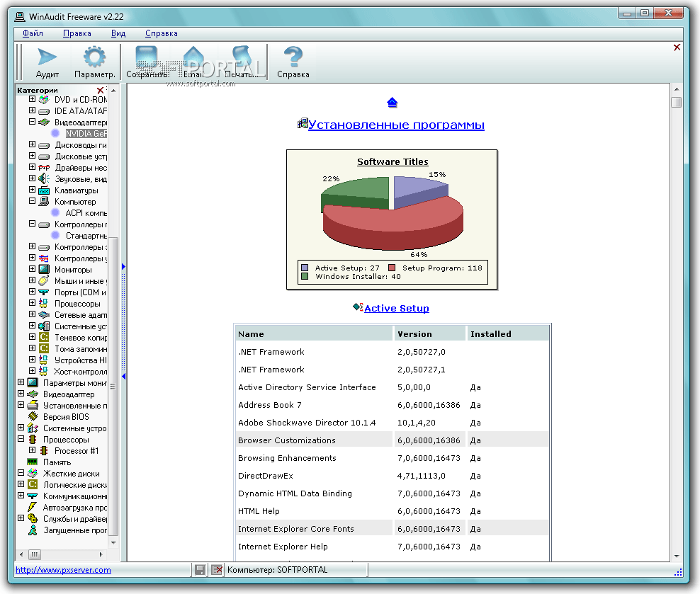Image resolution: width=700 pixels, height=594 pixels.
Task: Follow the Active Setup link
Action: pyautogui.click(x=397, y=308)
